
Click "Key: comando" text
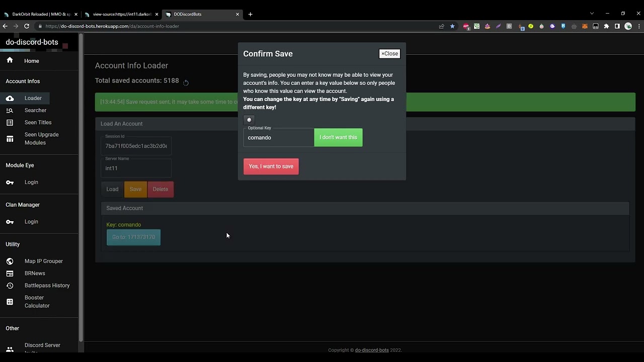[x=124, y=225]
